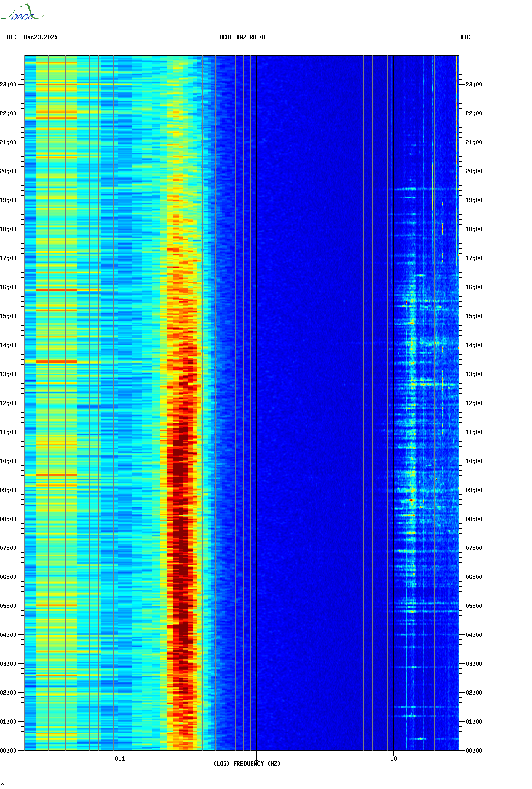
Task: Click the UTC label beside the date
Action: (12, 37)
